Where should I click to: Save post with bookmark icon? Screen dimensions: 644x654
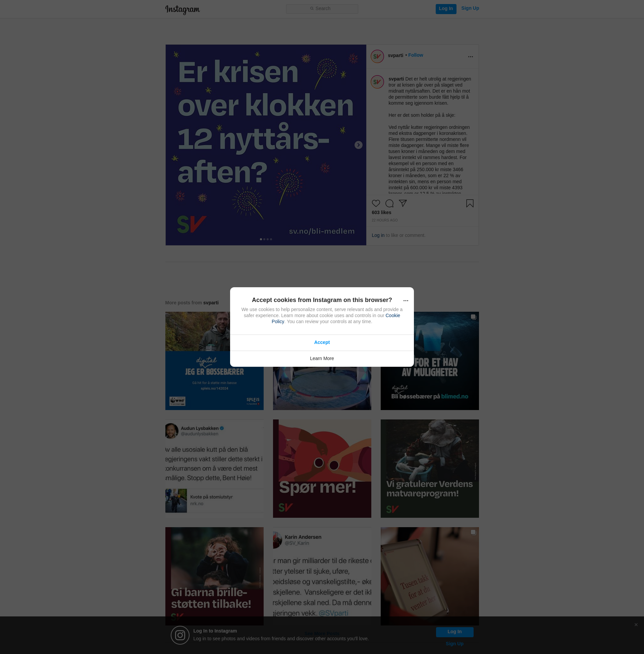click(x=470, y=203)
